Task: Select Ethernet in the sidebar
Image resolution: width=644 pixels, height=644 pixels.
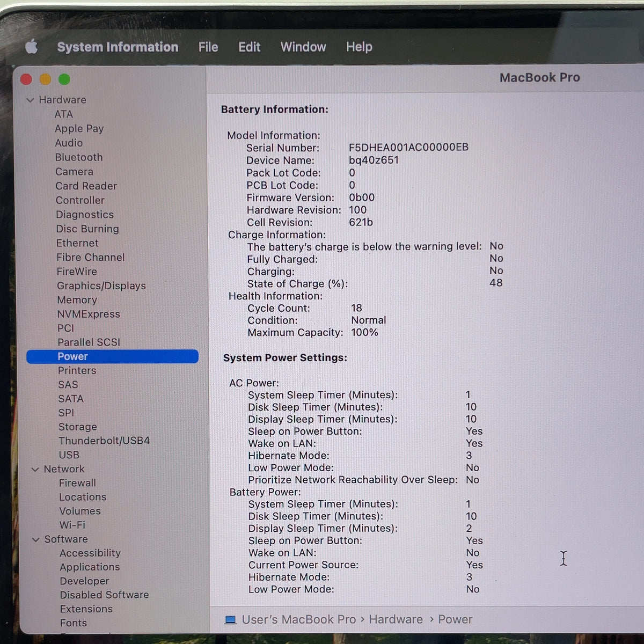Action: 77,243
